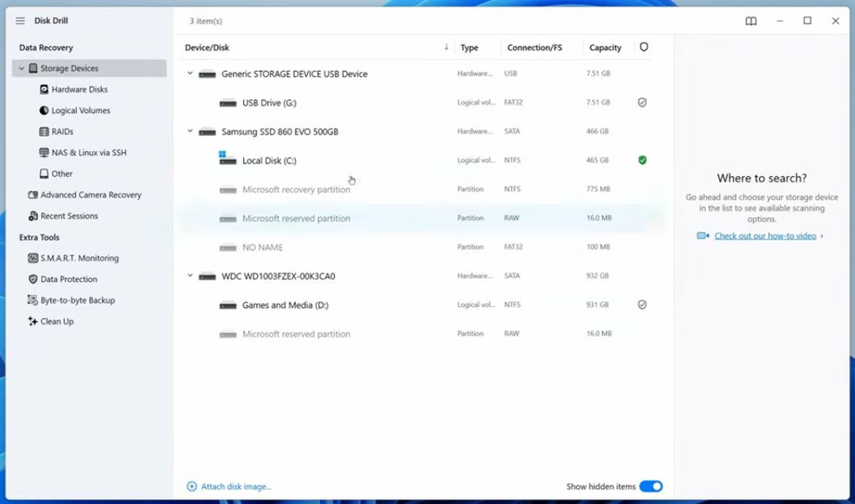The width and height of the screenshot is (855, 504).
Task: Click the Clean Up sparkle icon
Action: (33, 321)
